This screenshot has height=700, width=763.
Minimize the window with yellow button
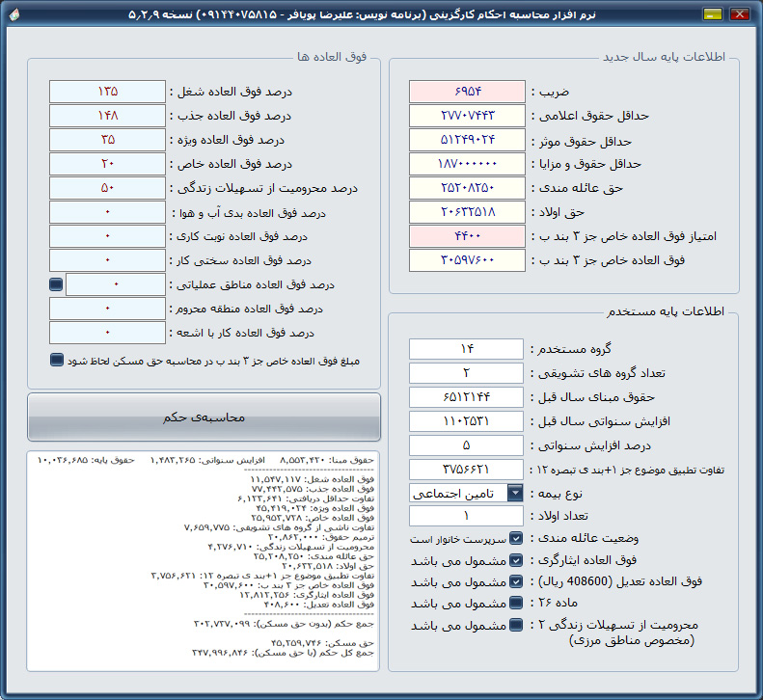[x=713, y=14]
